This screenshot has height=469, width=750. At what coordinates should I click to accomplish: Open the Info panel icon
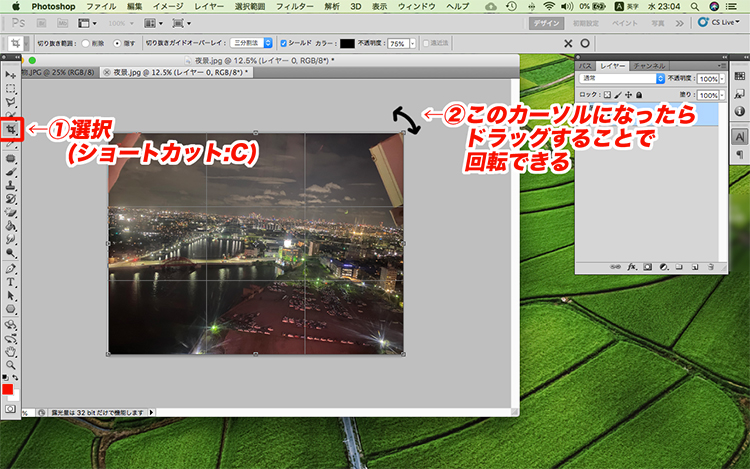(x=739, y=111)
